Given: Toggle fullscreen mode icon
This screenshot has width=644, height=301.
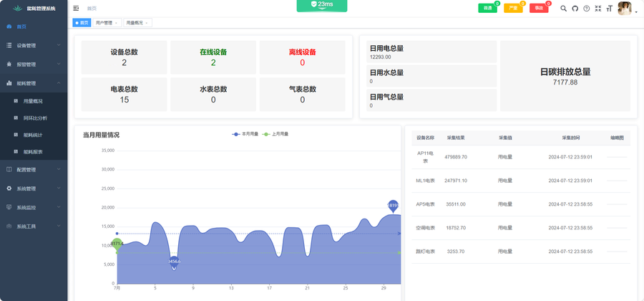Looking at the screenshot, I should pos(598,9).
